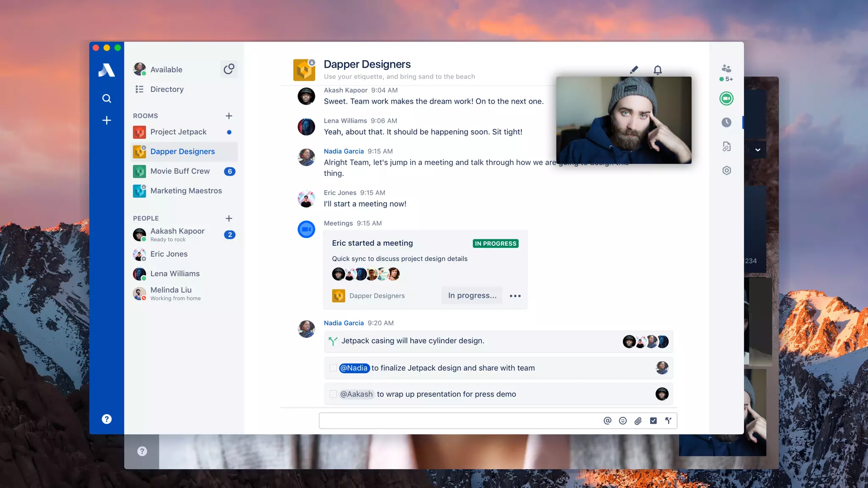Click the attachment paperclip icon
This screenshot has height=488, width=868.
[638, 421]
